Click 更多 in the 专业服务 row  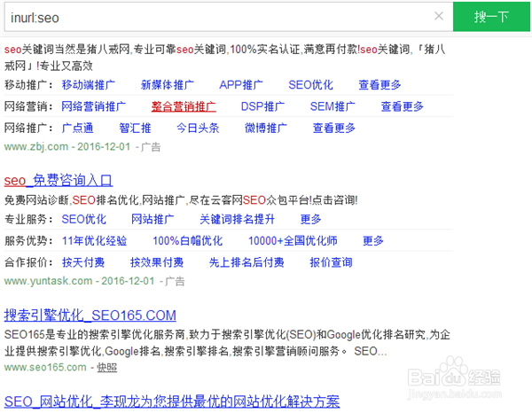(310, 220)
